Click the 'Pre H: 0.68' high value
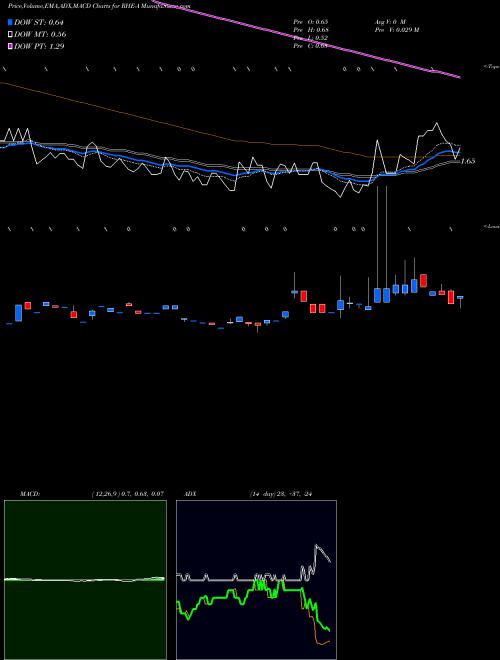This screenshot has width=500, height=660. click(x=311, y=30)
